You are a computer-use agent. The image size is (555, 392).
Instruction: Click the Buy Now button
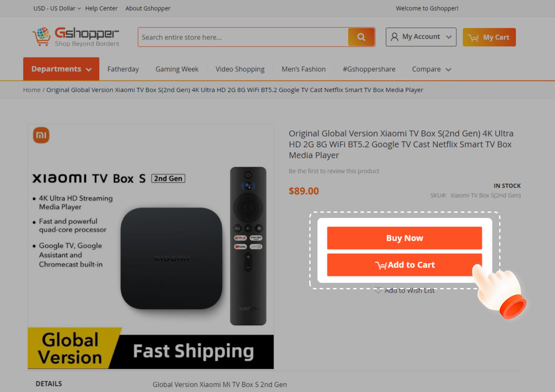[404, 238]
